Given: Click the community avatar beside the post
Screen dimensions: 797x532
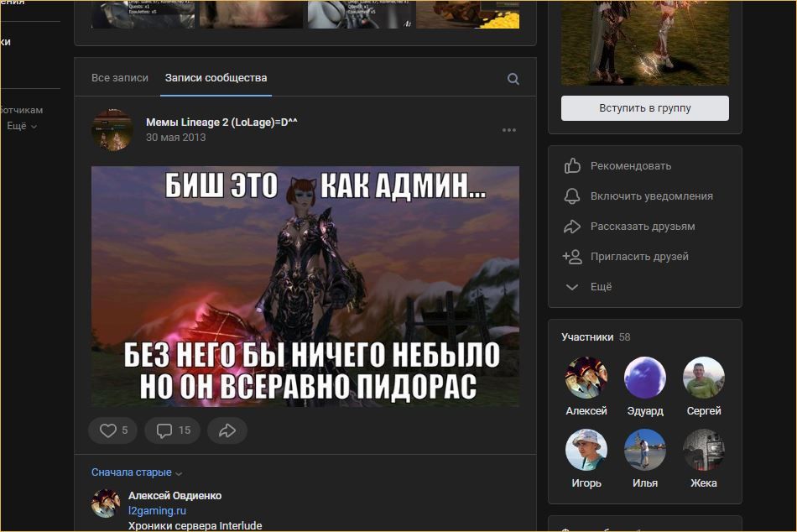Looking at the screenshot, I should coord(112,130).
